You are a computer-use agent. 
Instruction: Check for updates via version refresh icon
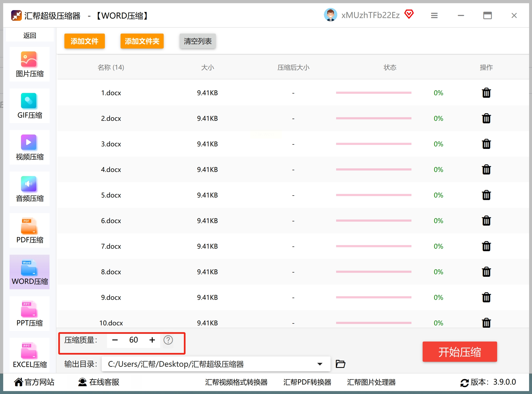(x=464, y=383)
